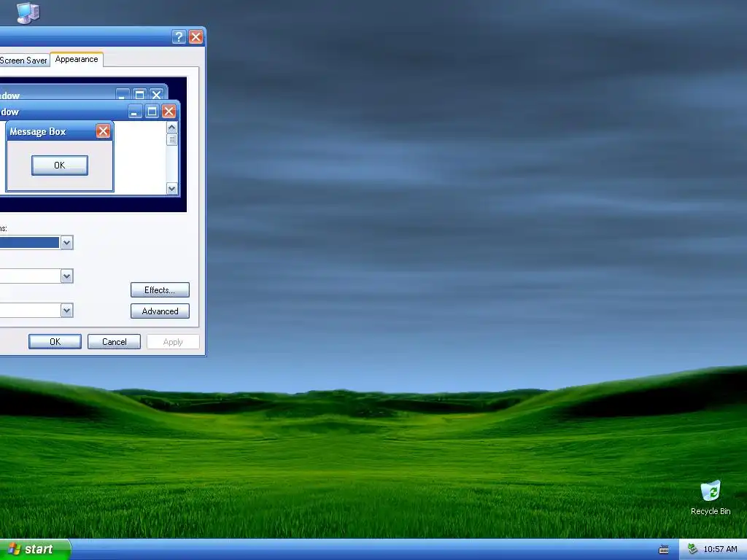Click the Effects... button
This screenshot has height=560, width=747.
click(x=160, y=290)
